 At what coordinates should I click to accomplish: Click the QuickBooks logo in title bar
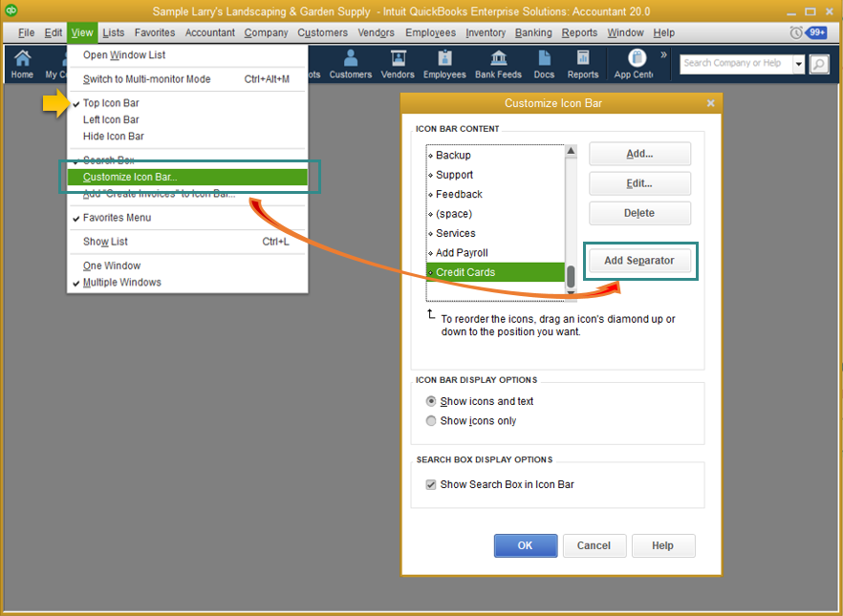tap(11, 11)
